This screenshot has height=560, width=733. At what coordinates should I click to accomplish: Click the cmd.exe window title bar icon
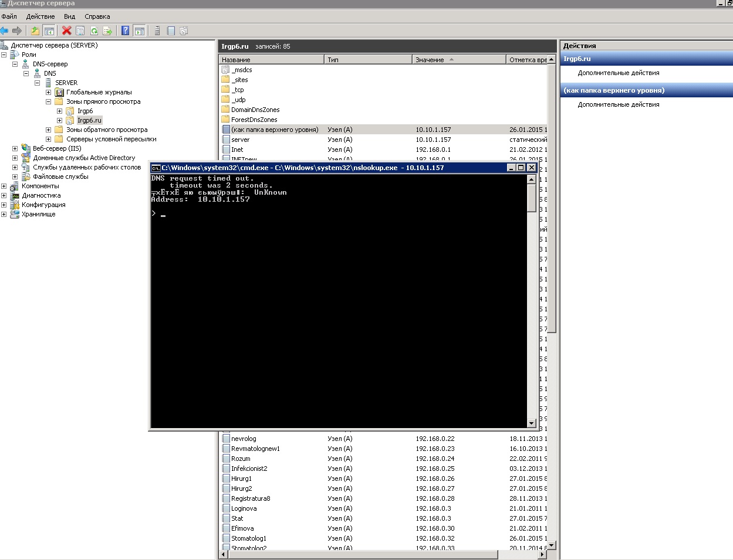156,168
